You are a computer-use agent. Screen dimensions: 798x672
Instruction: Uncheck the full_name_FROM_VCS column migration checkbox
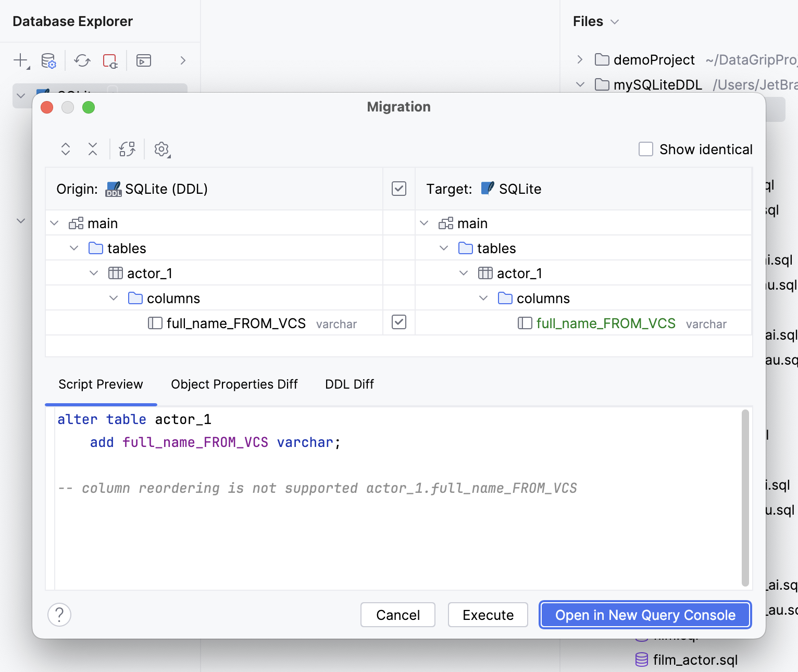398,322
